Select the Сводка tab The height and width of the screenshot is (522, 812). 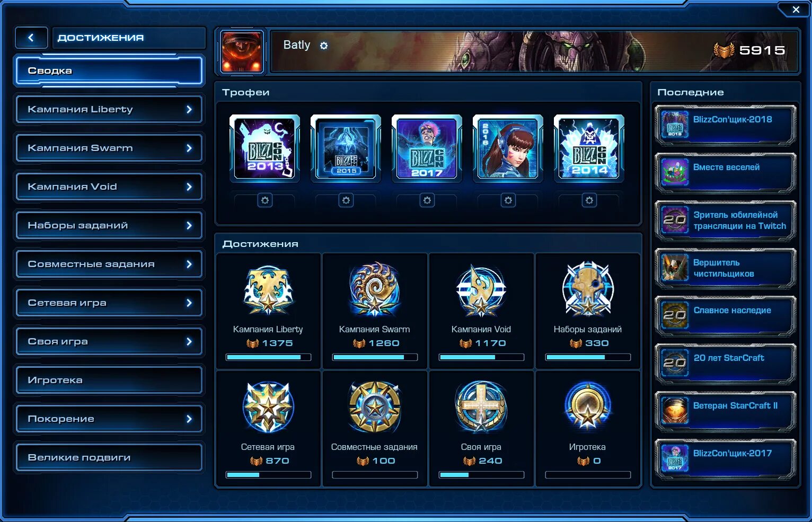(109, 70)
